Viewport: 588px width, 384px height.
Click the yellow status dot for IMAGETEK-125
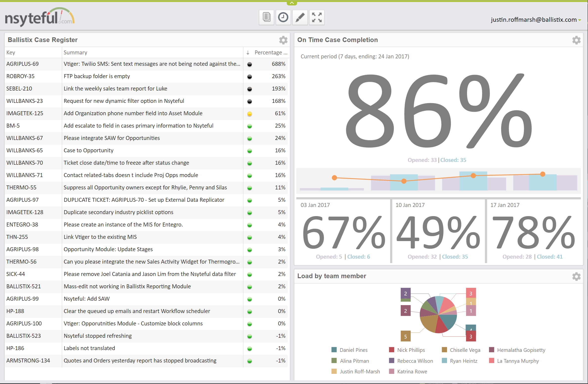250,114
